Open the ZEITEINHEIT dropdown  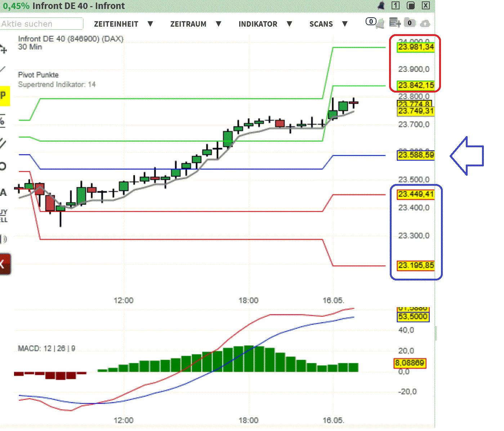point(116,24)
